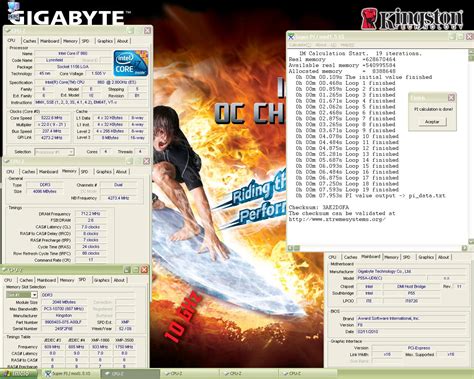This screenshot has width=474, height=379.
Task: Click the Windows Start button
Action: point(18,374)
